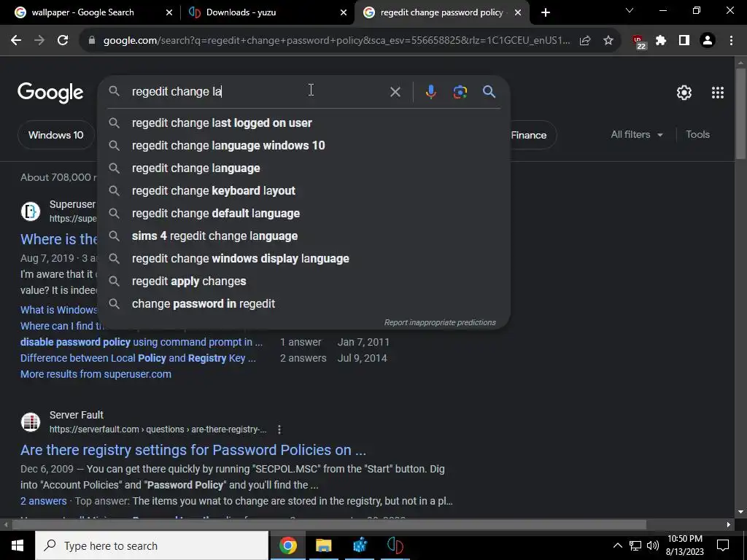Viewport: 747px width, 560px height.
Task: Open the Tools search options
Action: [x=697, y=135]
